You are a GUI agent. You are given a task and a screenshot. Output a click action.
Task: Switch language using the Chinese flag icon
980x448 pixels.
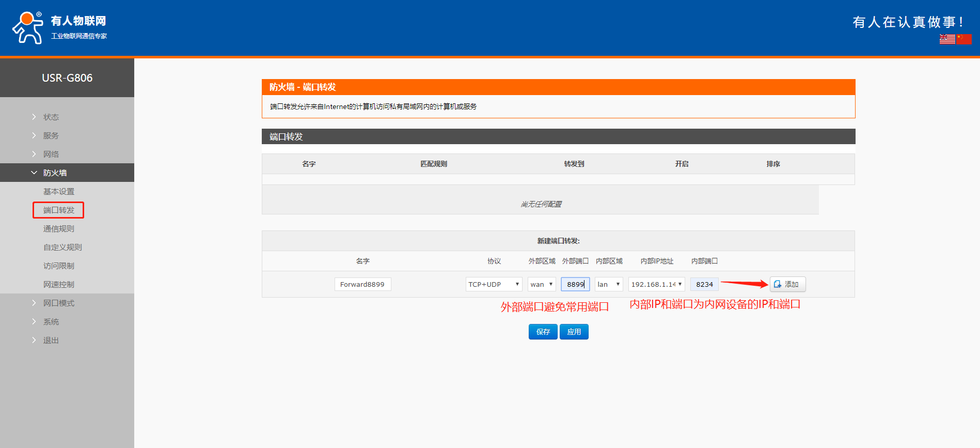click(963, 39)
